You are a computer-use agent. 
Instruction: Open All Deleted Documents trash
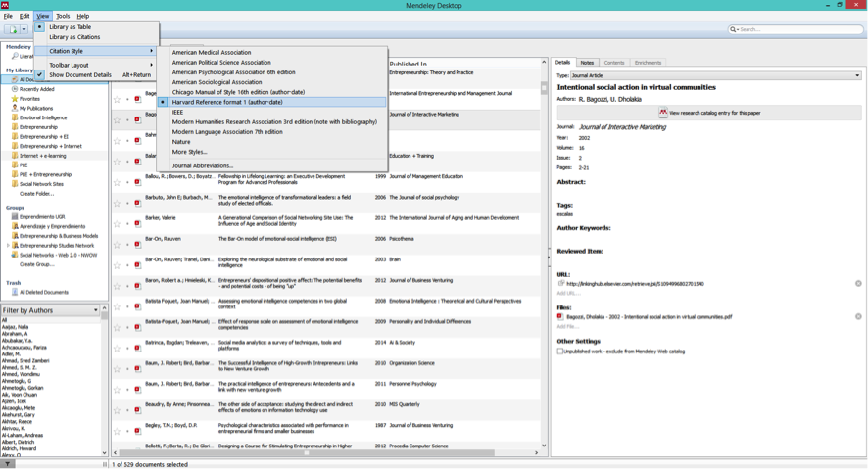44,292
